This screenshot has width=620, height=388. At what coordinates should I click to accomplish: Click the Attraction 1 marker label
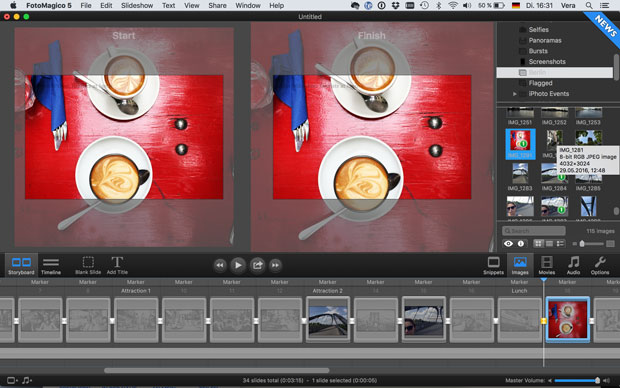tap(136, 291)
